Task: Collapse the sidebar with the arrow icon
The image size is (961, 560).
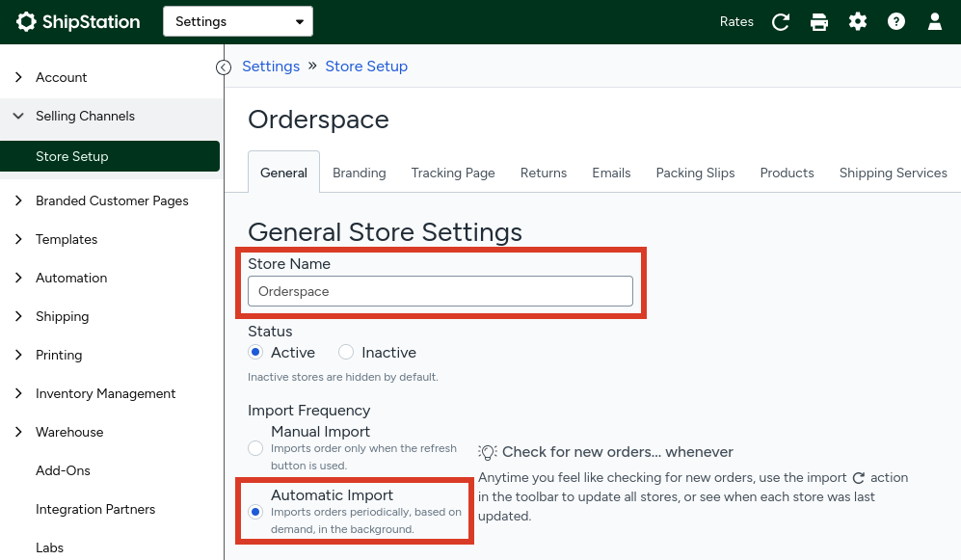Action: (x=224, y=67)
